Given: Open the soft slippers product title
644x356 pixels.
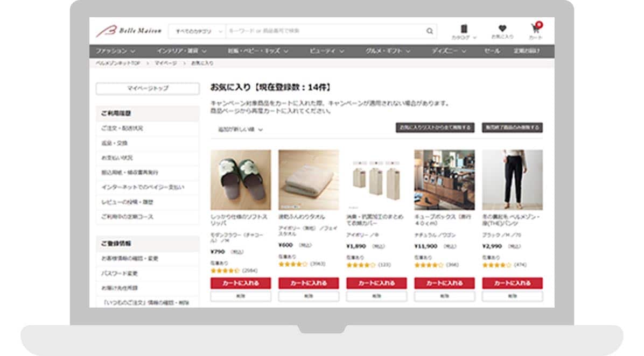Looking at the screenshot, I should coord(239,220).
